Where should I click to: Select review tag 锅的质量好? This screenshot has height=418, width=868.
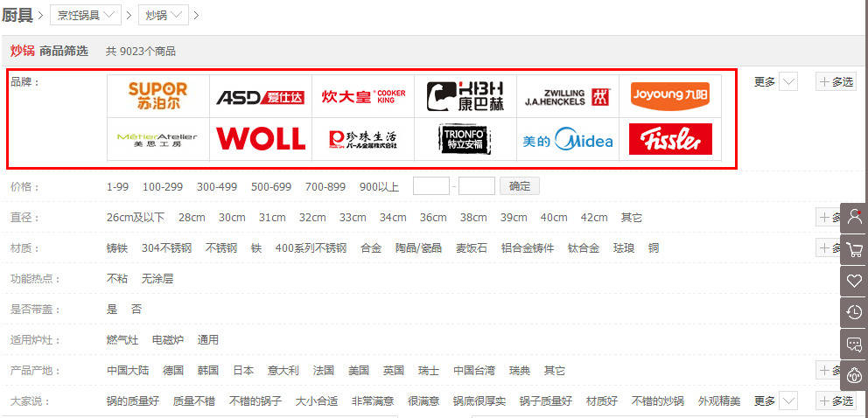pos(133,401)
